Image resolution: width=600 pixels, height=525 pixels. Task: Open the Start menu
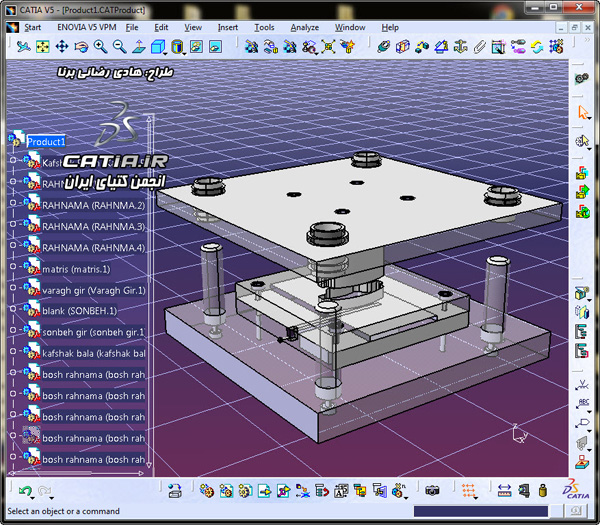(x=33, y=28)
